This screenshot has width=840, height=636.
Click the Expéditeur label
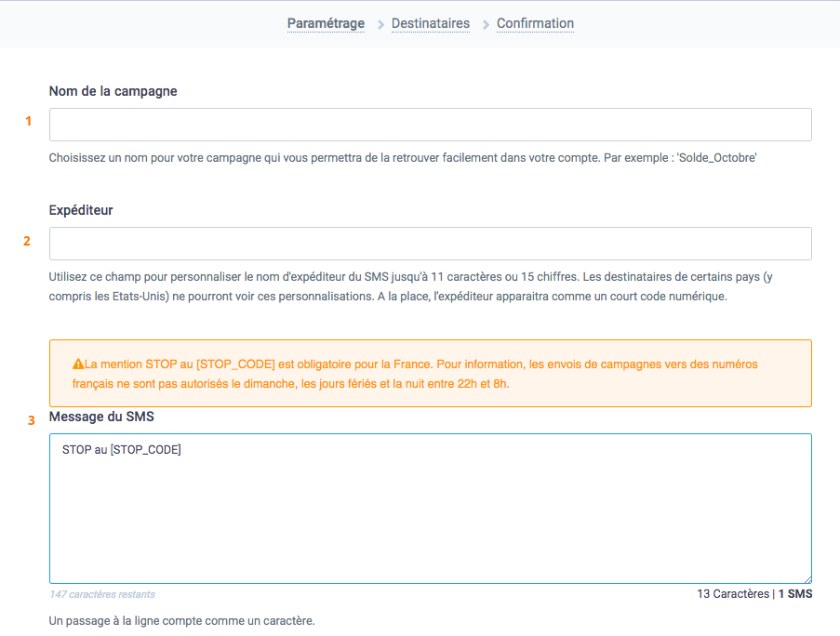click(x=81, y=210)
